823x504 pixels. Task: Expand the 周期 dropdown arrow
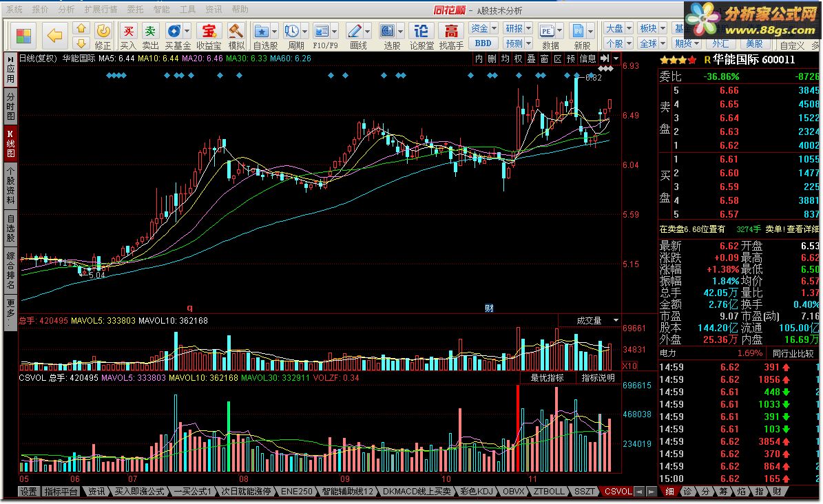tap(304, 32)
